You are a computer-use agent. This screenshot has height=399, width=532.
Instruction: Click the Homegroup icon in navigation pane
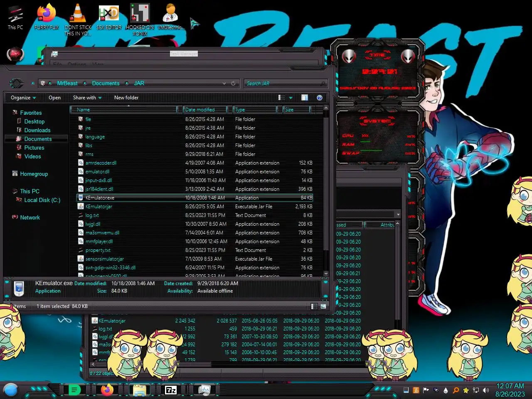coord(15,174)
